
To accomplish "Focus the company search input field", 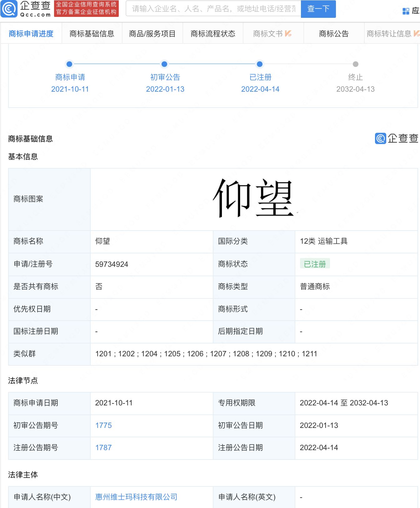I will pos(213,9).
